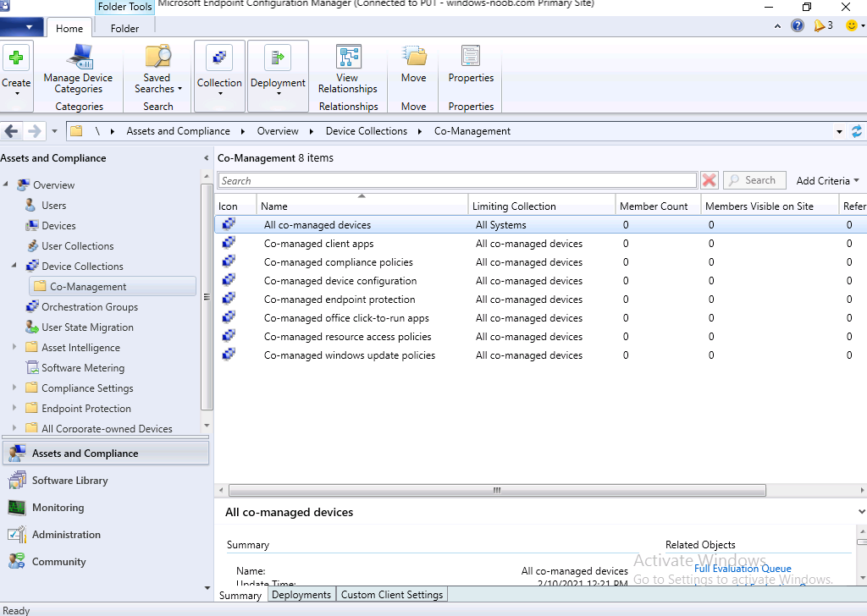Open Saved Searches menu

pos(157,69)
